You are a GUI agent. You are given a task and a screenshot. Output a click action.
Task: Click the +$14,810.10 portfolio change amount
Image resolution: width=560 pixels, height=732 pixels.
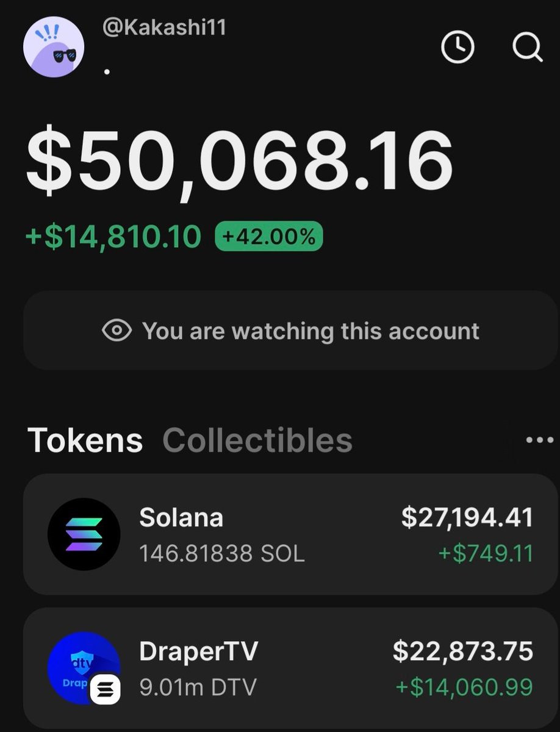[x=113, y=237]
